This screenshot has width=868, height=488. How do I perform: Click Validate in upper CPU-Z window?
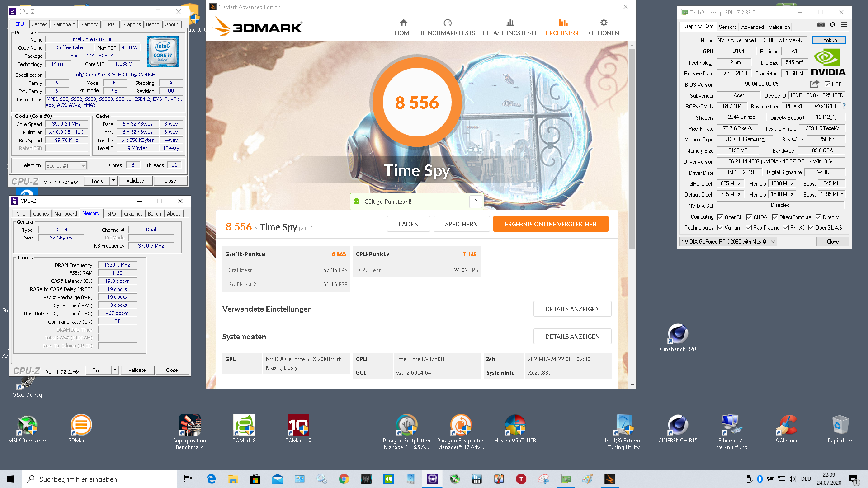tap(135, 181)
